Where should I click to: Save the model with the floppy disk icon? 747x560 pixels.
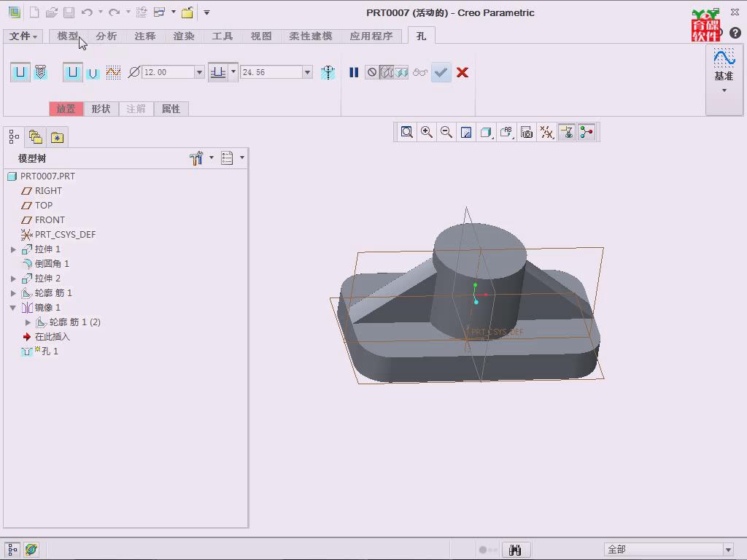(x=69, y=12)
